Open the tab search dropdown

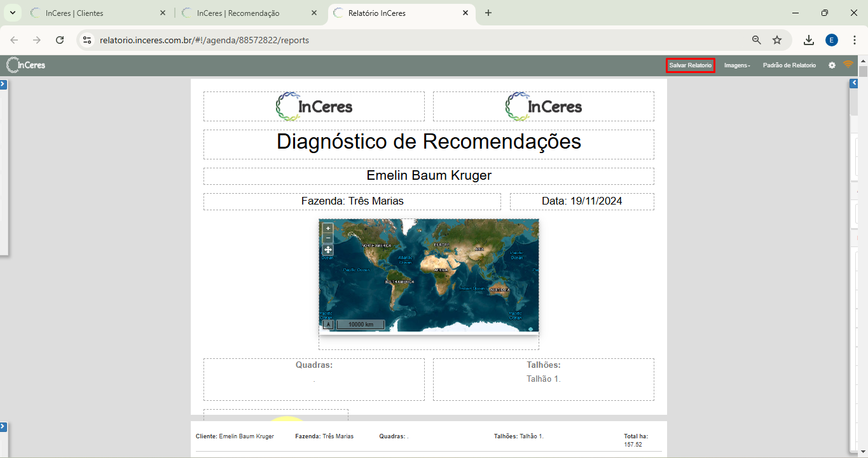12,13
